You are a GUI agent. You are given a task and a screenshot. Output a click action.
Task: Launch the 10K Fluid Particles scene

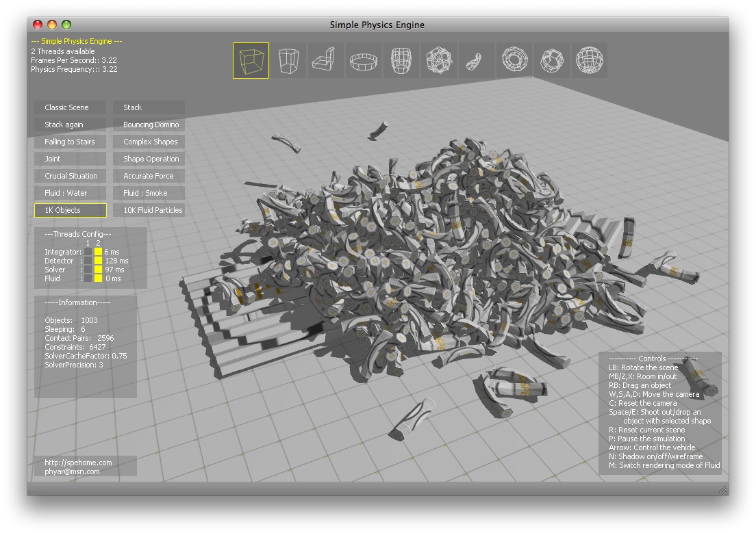[149, 210]
